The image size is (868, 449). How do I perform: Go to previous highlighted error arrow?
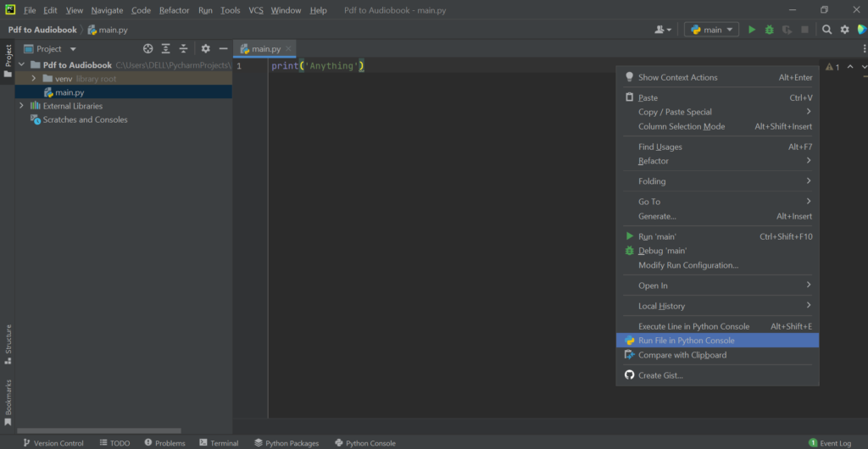(x=850, y=67)
